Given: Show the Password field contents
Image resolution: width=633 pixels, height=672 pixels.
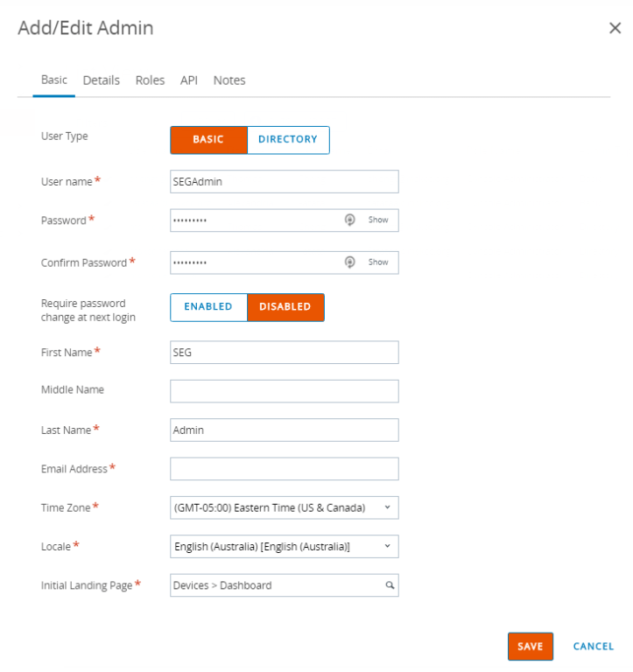Looking at the screenshot, I should pyautogui.click(x=378, y=220).
